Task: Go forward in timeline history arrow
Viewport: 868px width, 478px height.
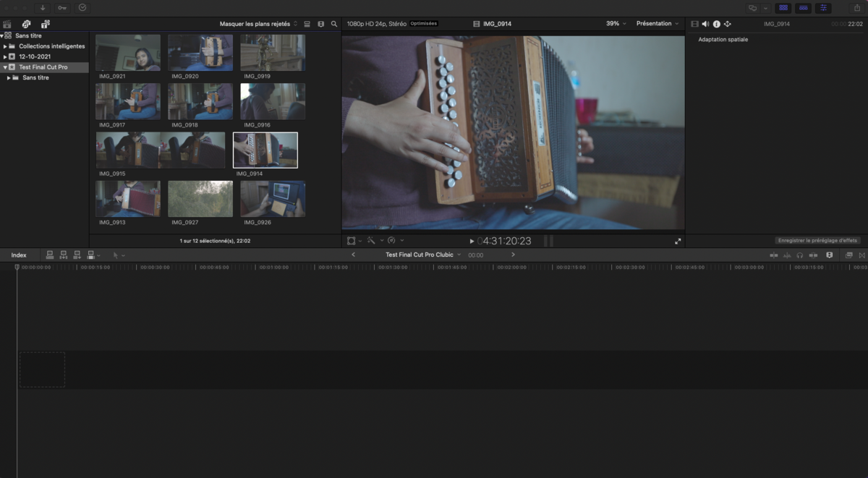Action: [514, 255]
